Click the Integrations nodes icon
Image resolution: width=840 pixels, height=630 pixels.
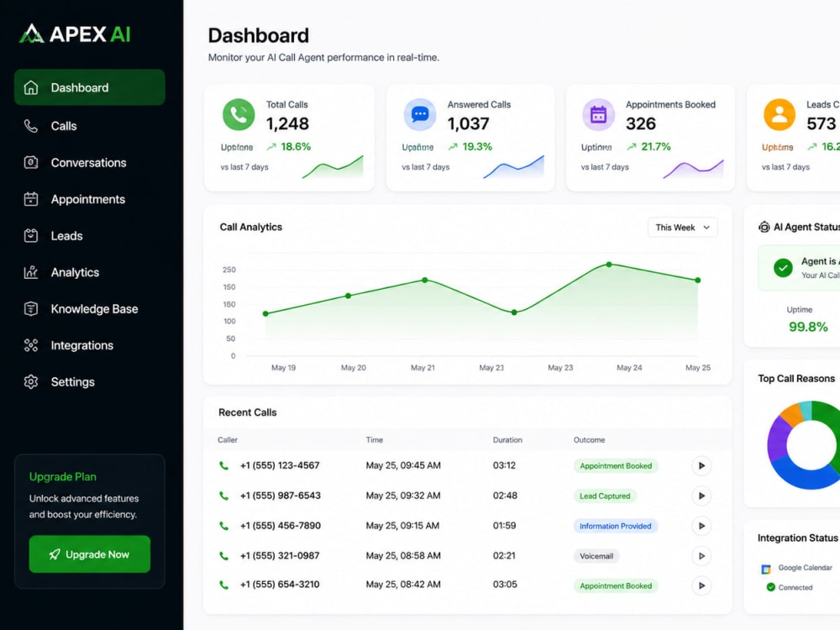point(31,345)
